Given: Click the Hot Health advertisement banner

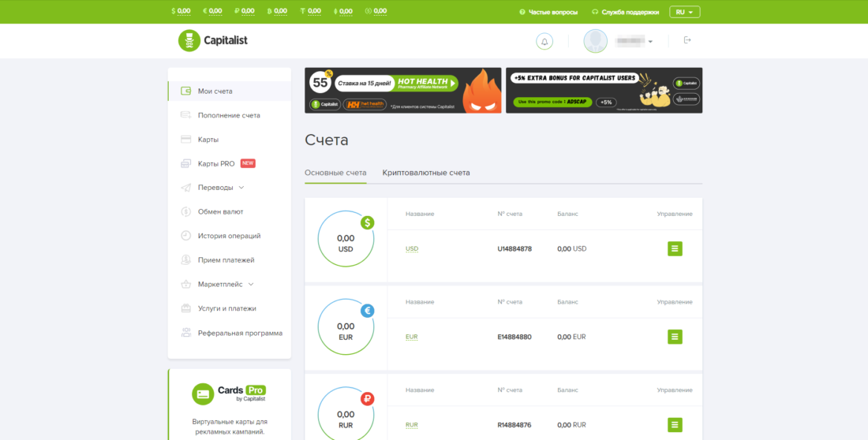Looking at the screenshot, I should pos(402,90).
